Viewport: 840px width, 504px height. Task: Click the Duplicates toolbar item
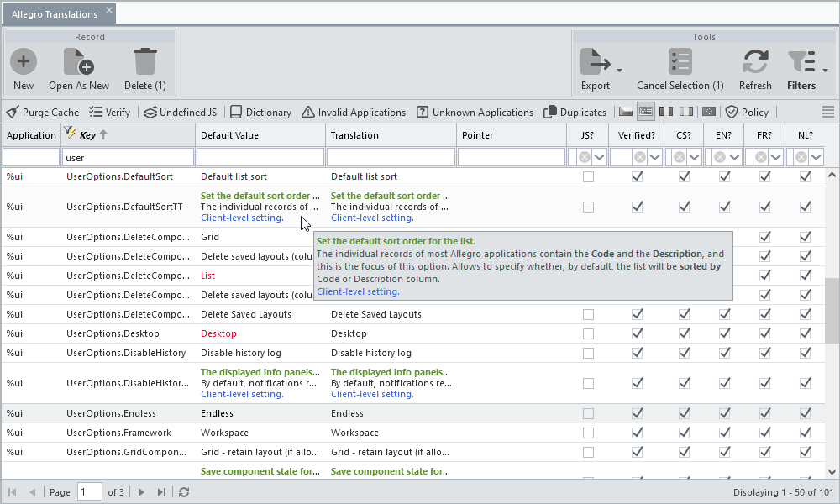[x=575, y=113]
